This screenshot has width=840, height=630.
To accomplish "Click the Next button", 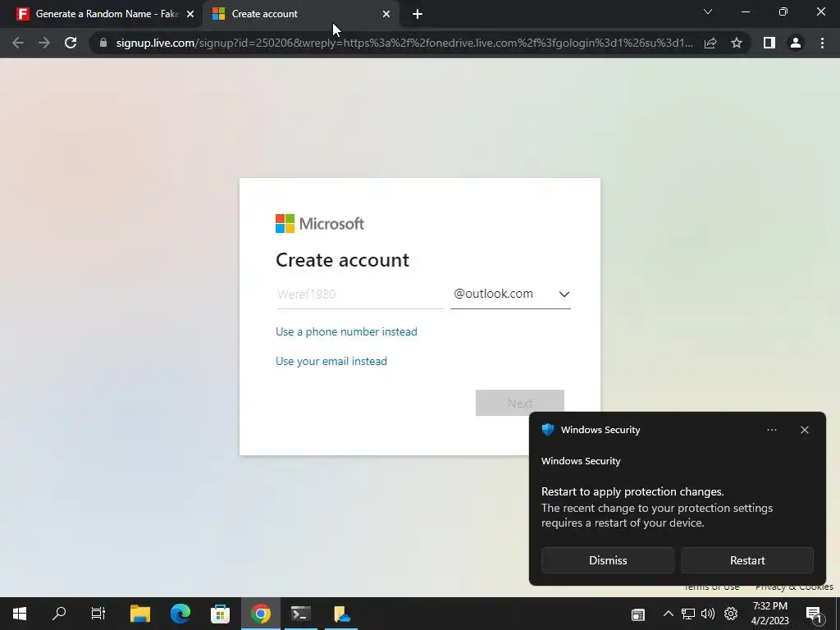I will tap(519, 403).
